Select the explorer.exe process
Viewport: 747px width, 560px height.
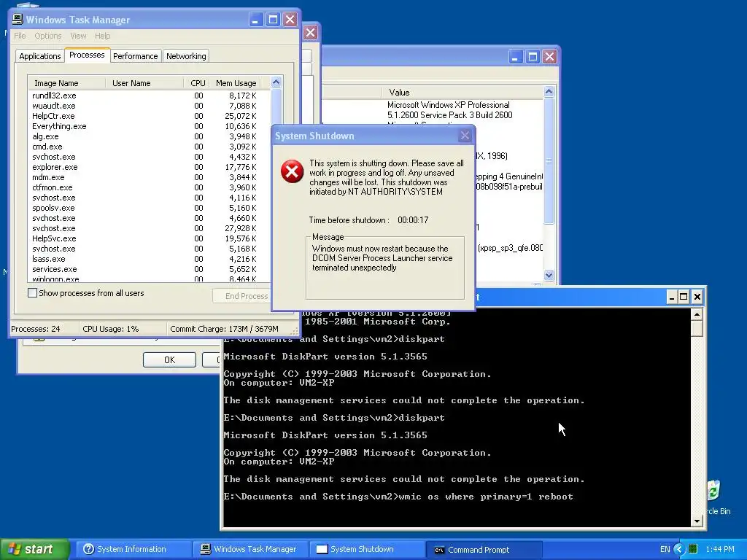pyautogui.click(x=55, y=167)
